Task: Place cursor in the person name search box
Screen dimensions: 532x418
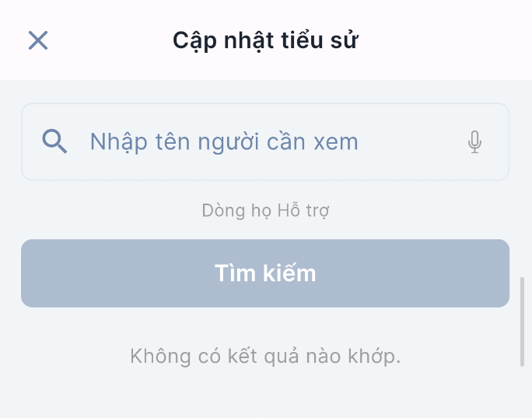Action: click(265, 141)
